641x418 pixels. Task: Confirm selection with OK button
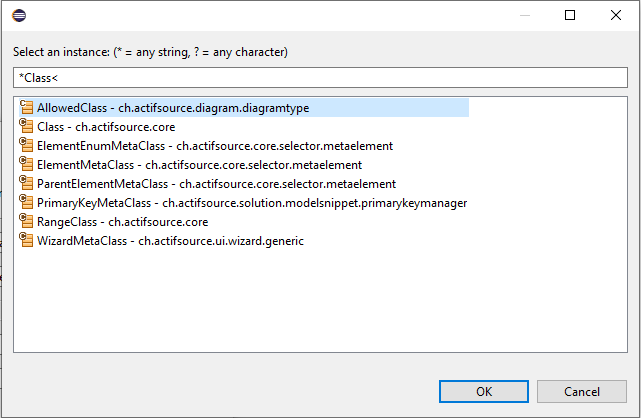(483, 391)
